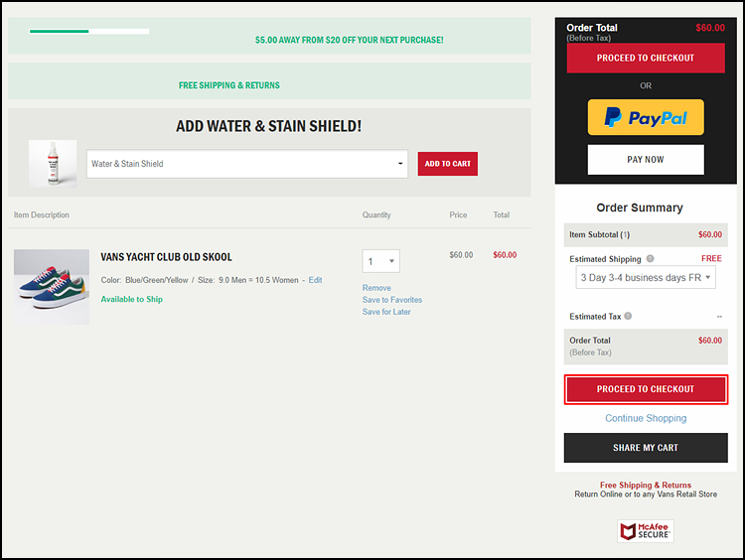
Task: Click the Continue Shopping link
Action: [x=646, y=418]
